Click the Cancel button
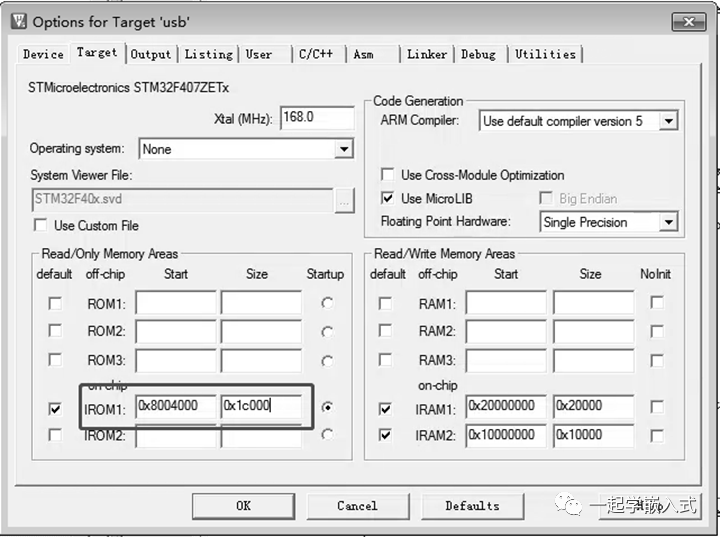720x537 pixels. coord(357,505)
